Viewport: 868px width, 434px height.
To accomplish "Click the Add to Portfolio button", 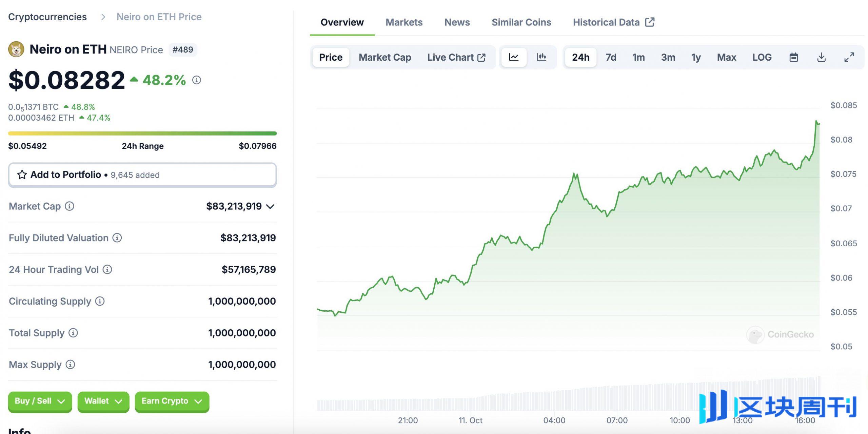I will [142, 175].
